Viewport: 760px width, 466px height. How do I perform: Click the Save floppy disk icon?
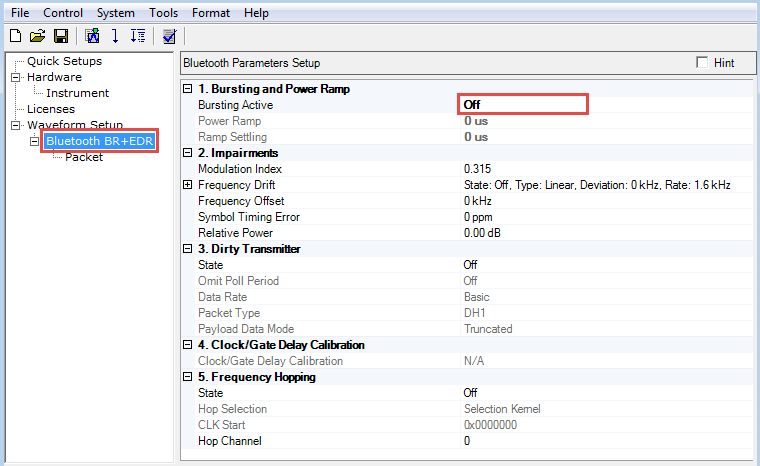tap(61, 36)
